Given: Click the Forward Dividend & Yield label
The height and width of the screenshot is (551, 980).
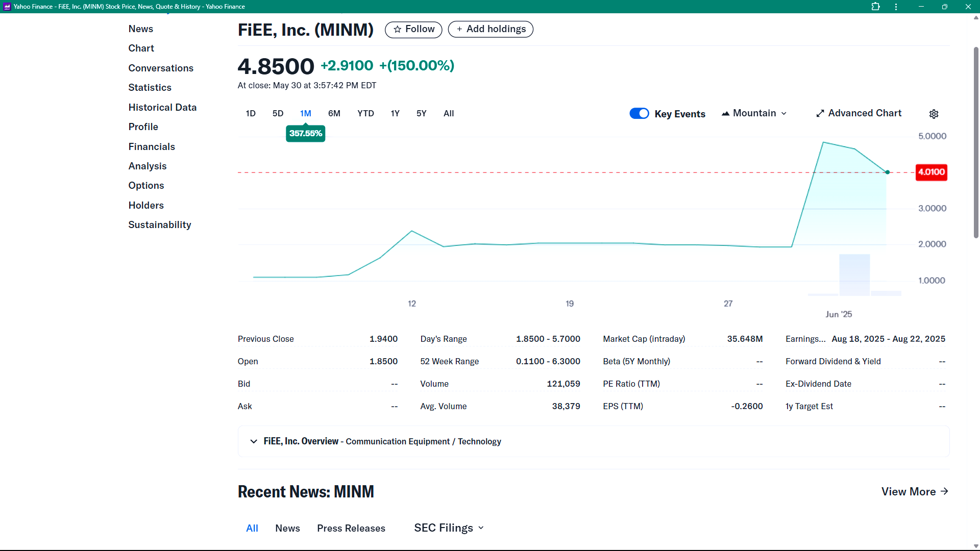Looking at the screenshot, I should [833, 362].
